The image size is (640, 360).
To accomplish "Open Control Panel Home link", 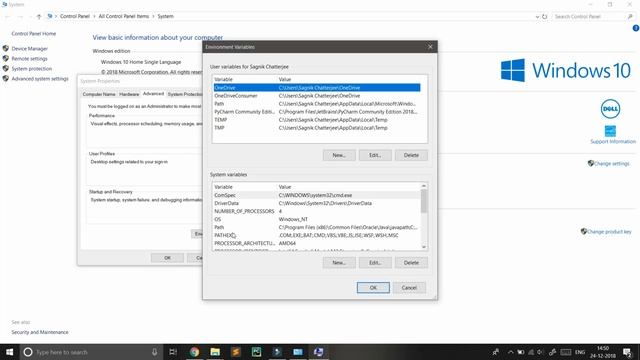I will click(x=33, y=33).
